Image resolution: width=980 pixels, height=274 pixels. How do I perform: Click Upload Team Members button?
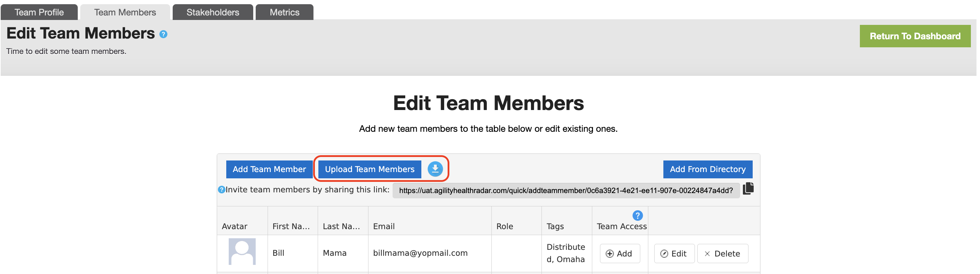point(370,169)
